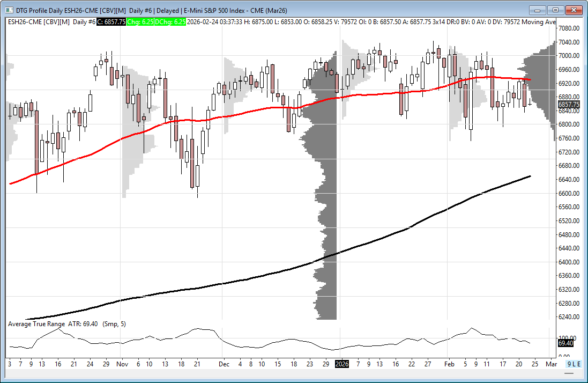This screenshot has width=588, height=383.
Task: Close the ESH26-CME chart window
Action: (x=574, y=10)
